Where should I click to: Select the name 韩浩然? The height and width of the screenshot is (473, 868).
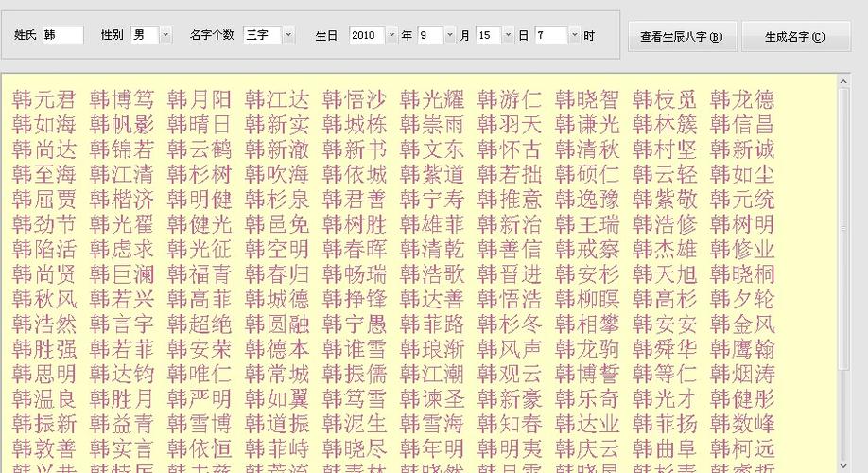click(x=43, y=324)
